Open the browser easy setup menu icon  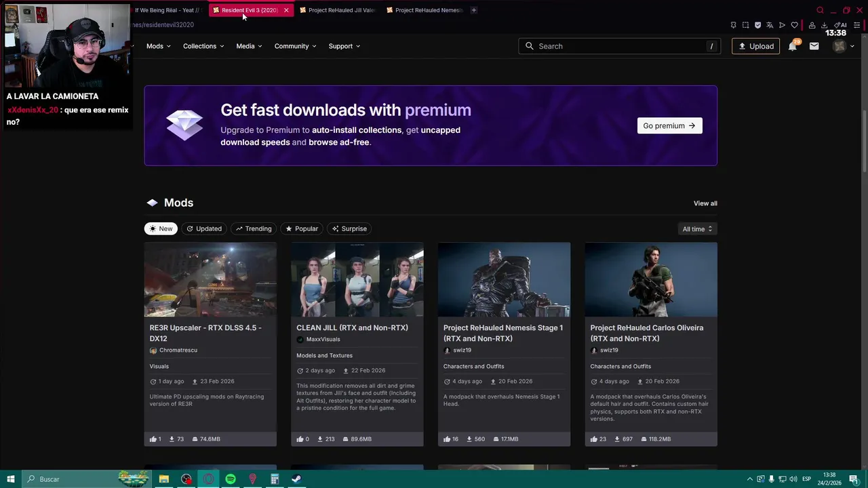coord(856,25)
